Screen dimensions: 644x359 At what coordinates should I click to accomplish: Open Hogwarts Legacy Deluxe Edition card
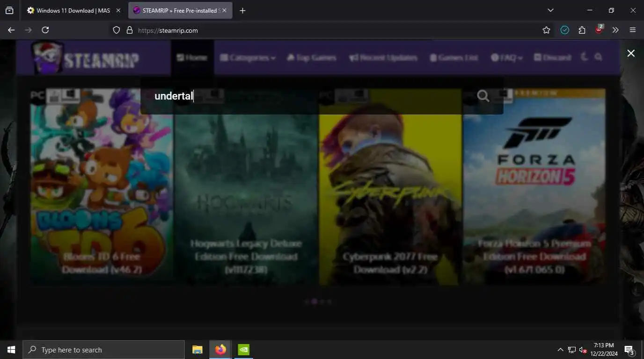(x=246, y=187)
